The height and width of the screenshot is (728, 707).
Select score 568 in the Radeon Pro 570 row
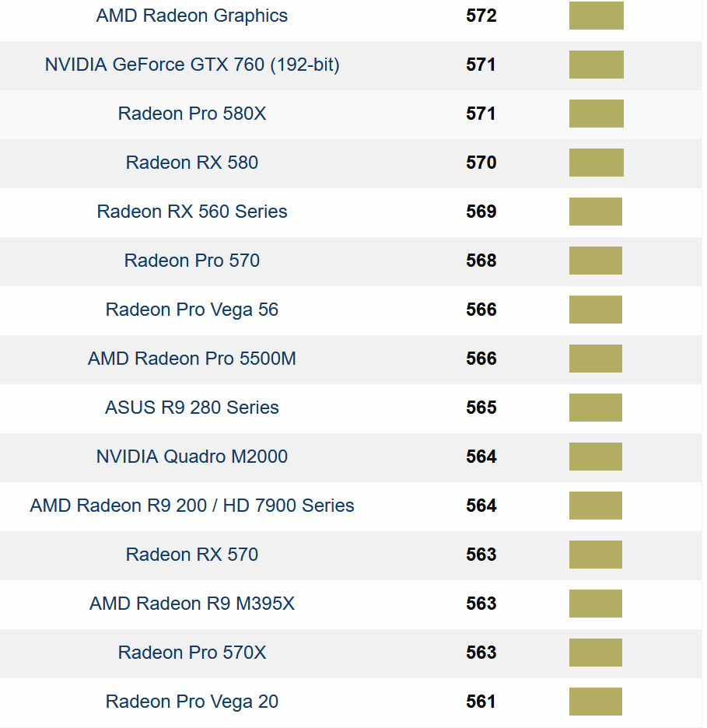click(x=481, y=261)
